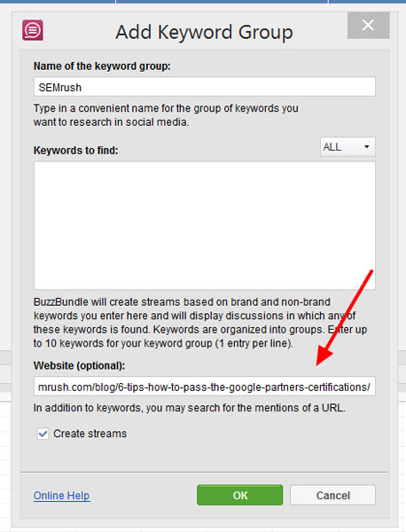Click the red arrow annotation graphic
The image size is (406, 532).
[345, 318]
